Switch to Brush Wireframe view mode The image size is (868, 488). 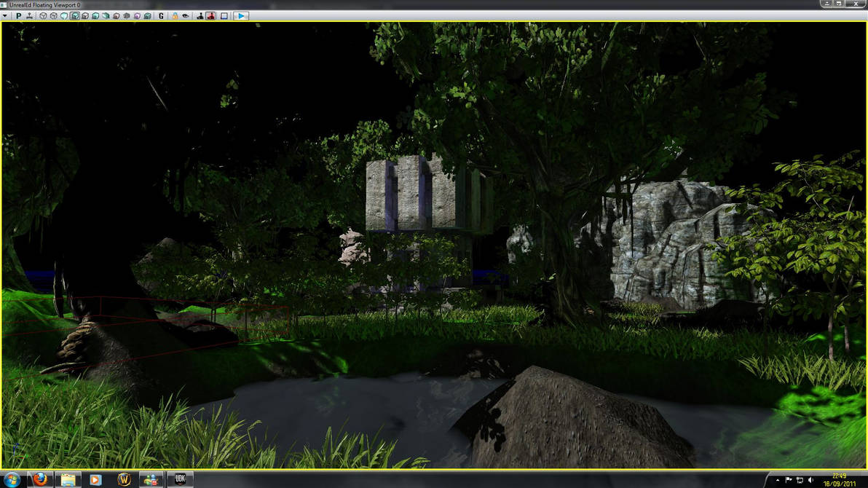click(x=43, y=16)
